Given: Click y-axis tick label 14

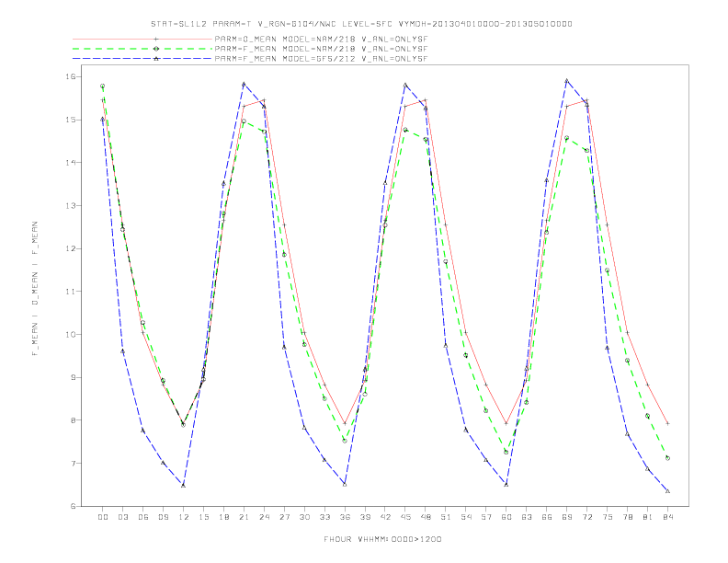Looking at the screenshot, I should 71,162.
